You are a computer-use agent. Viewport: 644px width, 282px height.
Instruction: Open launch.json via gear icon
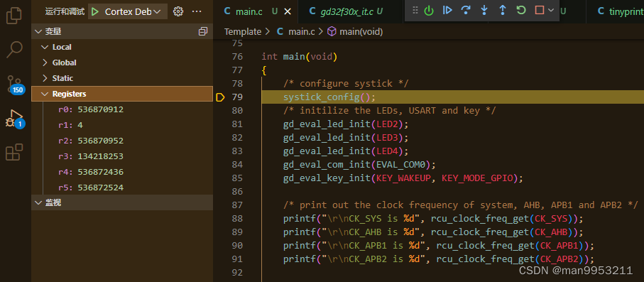click(x=178, y=11)
